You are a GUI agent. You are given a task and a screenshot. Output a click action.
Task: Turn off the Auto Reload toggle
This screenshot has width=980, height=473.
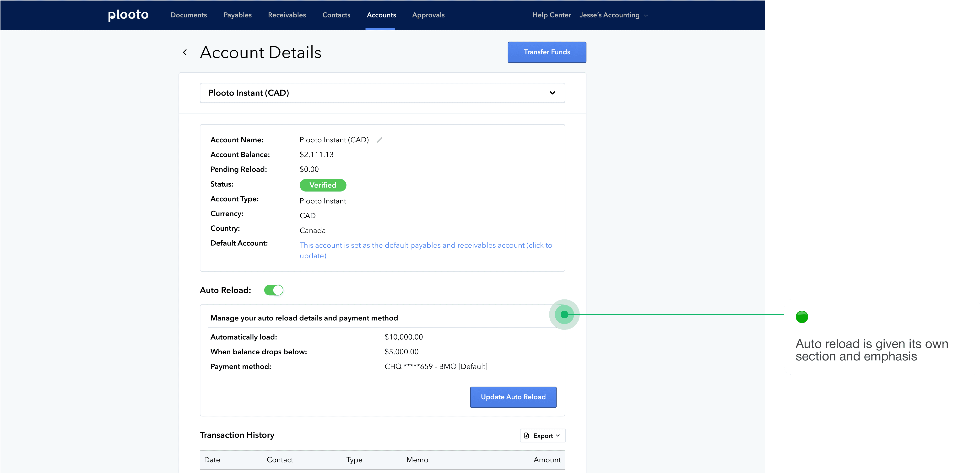(x=274, y=290)
